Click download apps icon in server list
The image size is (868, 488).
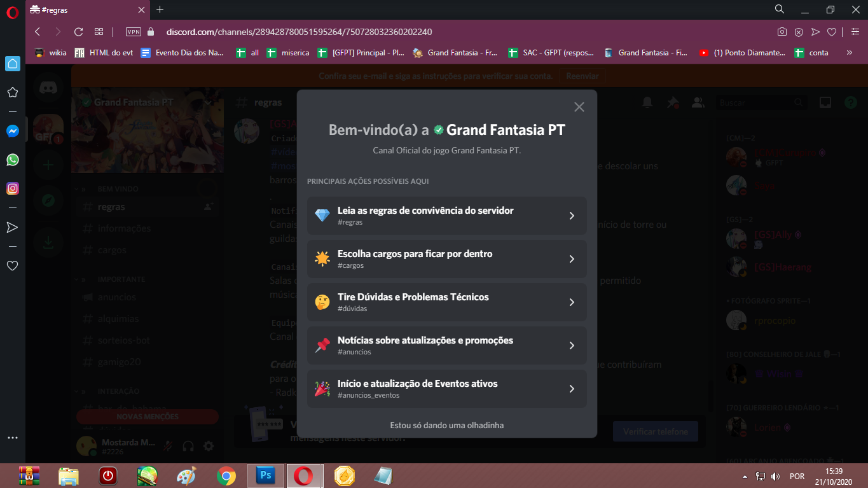point(48,242)
